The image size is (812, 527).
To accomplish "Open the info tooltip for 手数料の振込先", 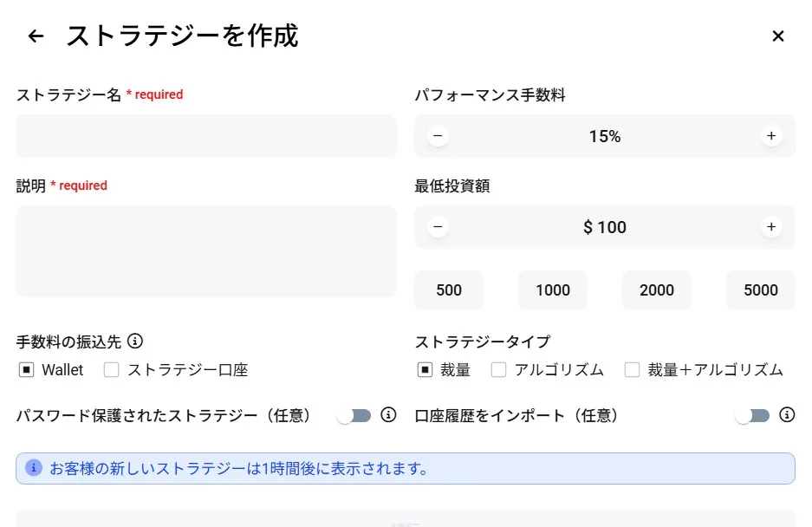I will [135, 342].
